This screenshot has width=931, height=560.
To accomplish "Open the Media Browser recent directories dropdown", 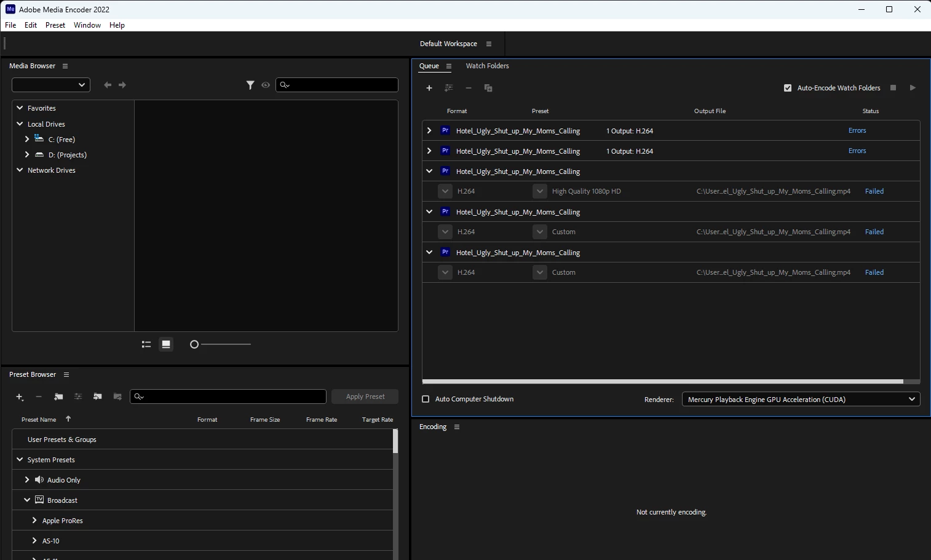I will point(51,85).
